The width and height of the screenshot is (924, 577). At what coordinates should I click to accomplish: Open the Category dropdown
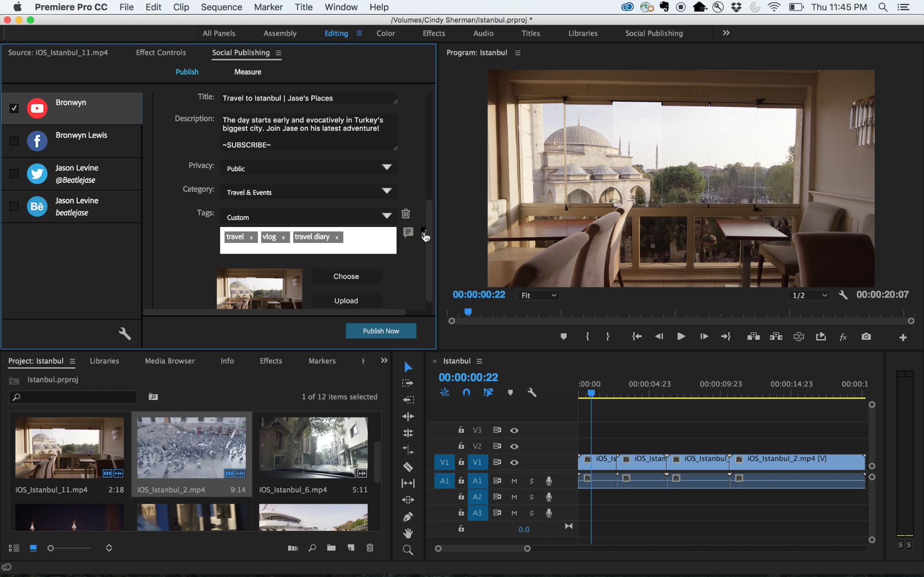tap(308, 192)
